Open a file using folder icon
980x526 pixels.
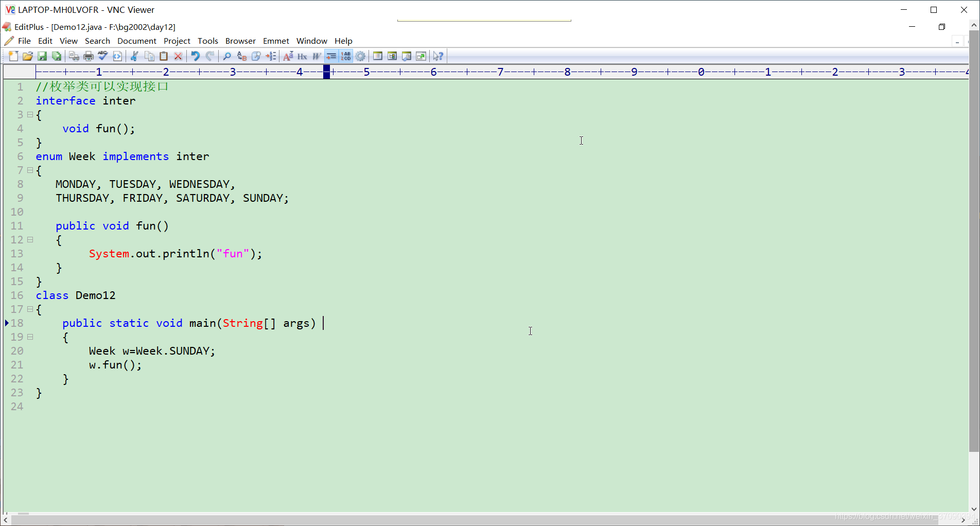[28, 56]
